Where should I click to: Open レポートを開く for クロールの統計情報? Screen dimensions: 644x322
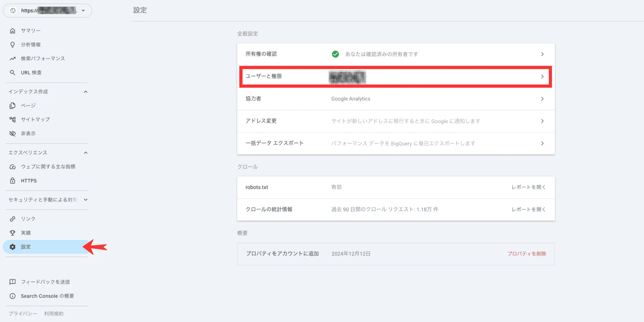point(529,209)
